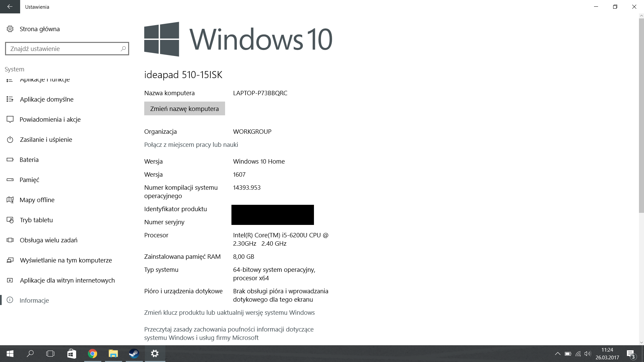Click the Aplikacje dla witryn internetowych icon
644x362 pixels.
10,280
